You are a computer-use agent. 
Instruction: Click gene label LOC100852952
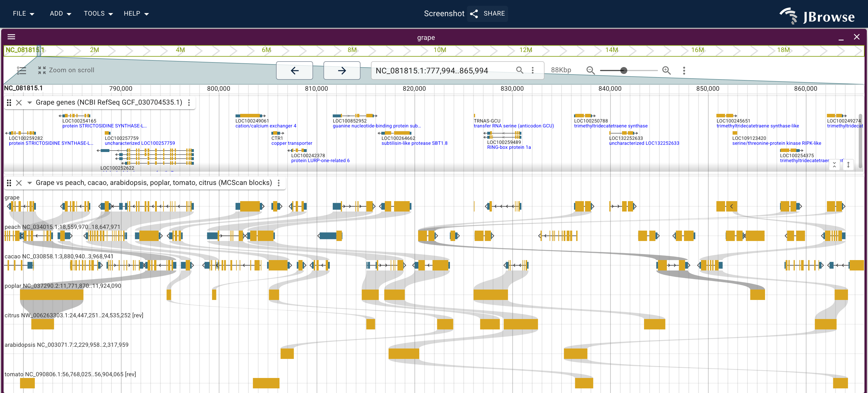pos(350,121)
